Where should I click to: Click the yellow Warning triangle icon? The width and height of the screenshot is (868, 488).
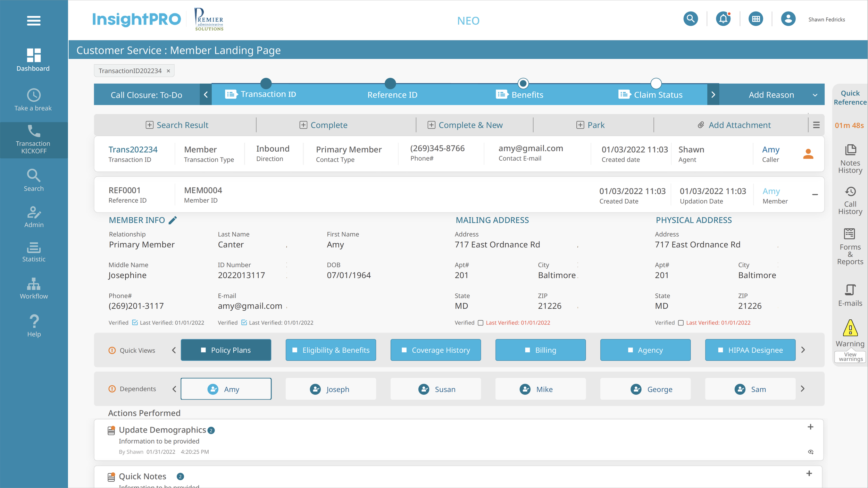850,328
